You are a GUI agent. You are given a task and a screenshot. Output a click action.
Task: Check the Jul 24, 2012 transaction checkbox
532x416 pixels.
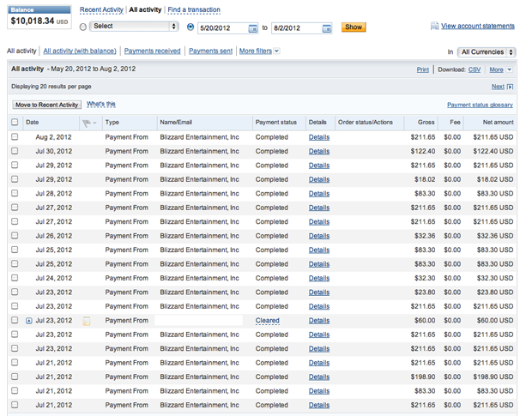pyautogui.click(x=15, y=278)
